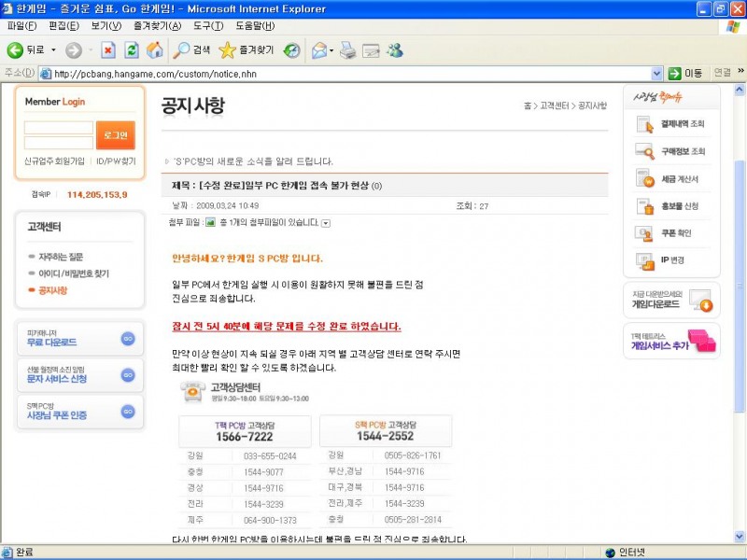The height and width of the screenshot is (560, 747).
Task: Expand the attachment list dropdown arrow
Action: (326, 223)
